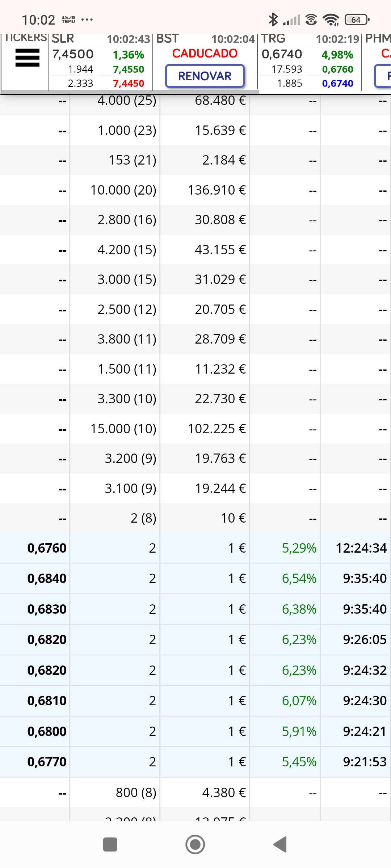Select the SLR ticker card
The width and height of the screenshot is (391, 868).
(x=101, y=61)
